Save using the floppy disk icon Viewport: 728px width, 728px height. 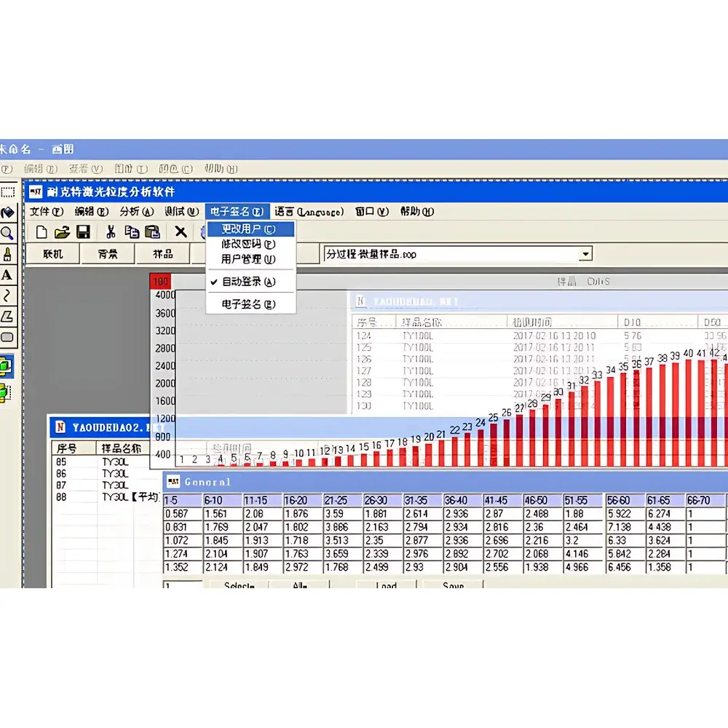(83, 231)
